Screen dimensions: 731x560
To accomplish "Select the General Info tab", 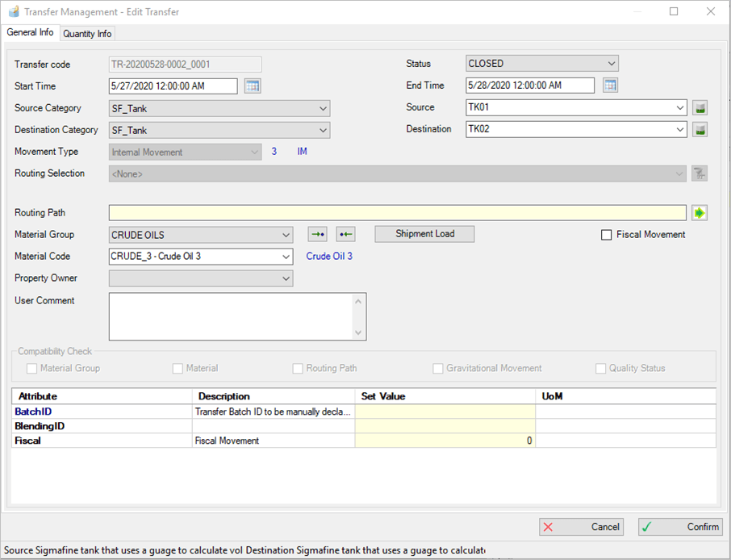I will [x=30, y=32].
